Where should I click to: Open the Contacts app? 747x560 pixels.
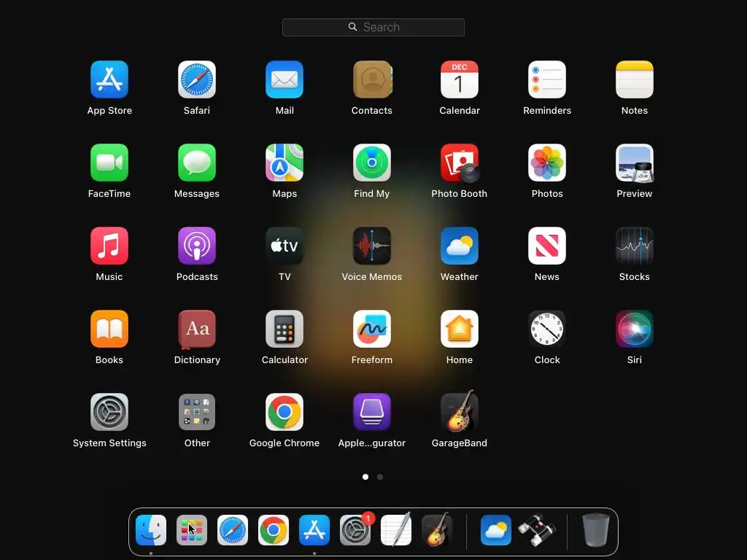(372, 79)
